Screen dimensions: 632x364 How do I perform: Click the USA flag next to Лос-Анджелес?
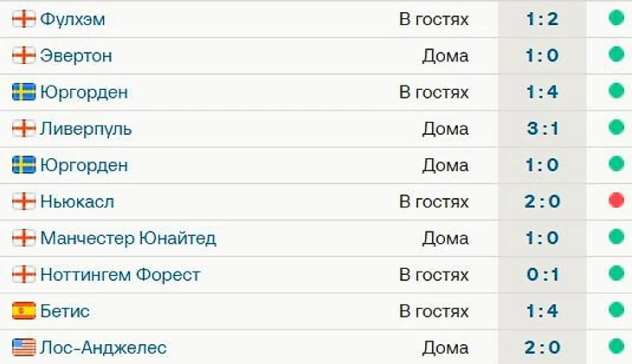click(x=23, y=348)
